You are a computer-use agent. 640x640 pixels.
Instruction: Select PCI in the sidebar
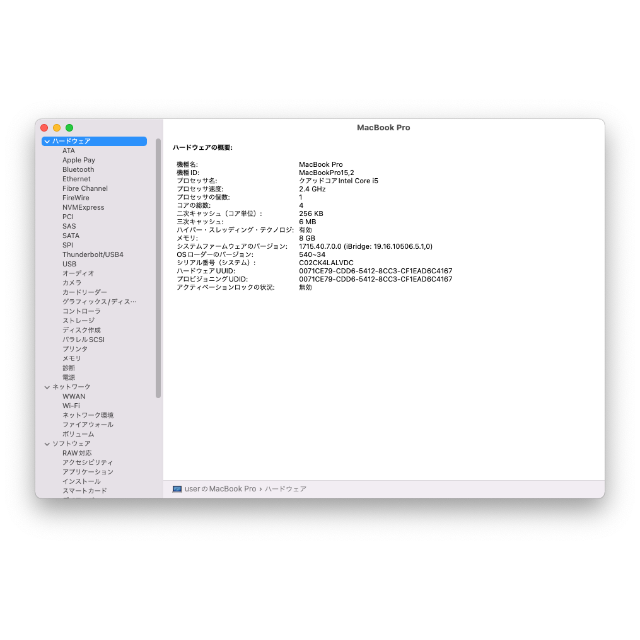pos(68,217)
